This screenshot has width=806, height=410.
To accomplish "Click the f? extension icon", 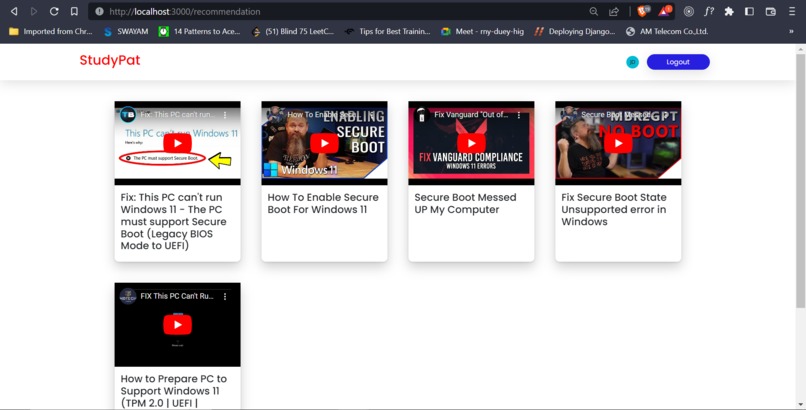I will tap(709, 11).
